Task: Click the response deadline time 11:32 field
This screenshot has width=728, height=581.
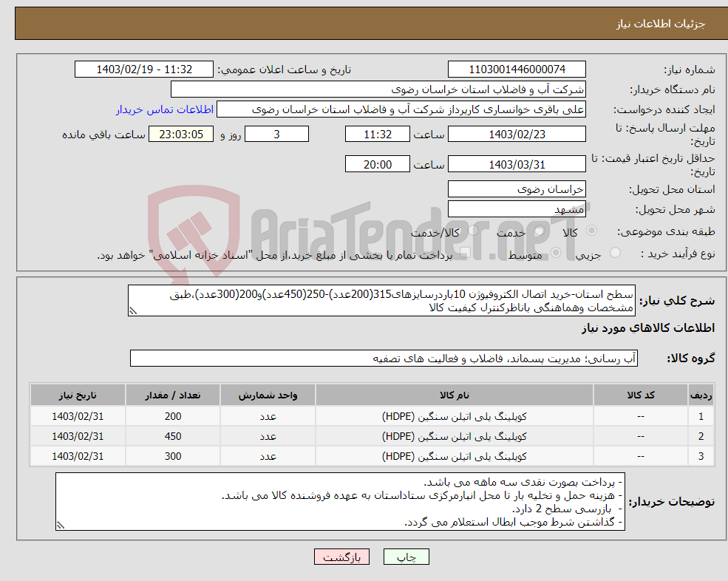Action: tap(378, 135)
